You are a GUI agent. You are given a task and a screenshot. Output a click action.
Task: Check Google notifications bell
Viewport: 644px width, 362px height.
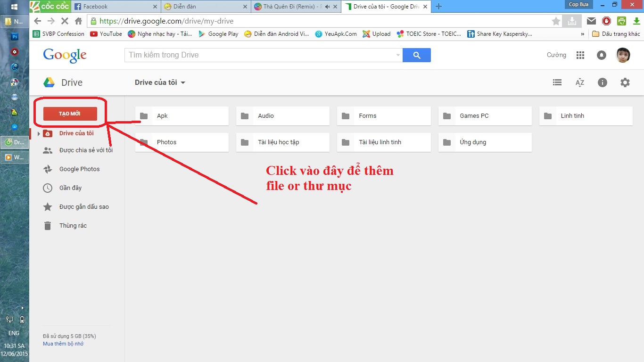(x=602, y=55)
